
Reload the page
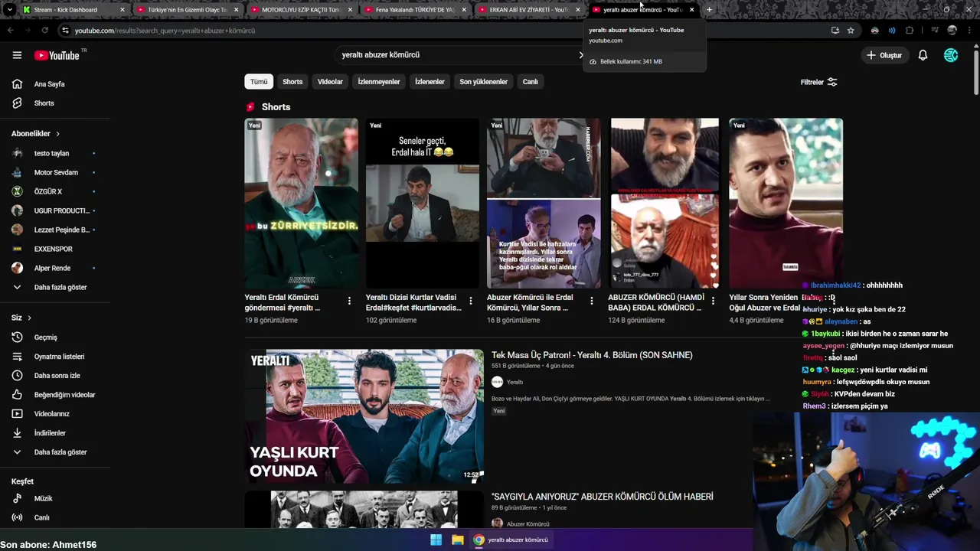click(x=45, y=31)
